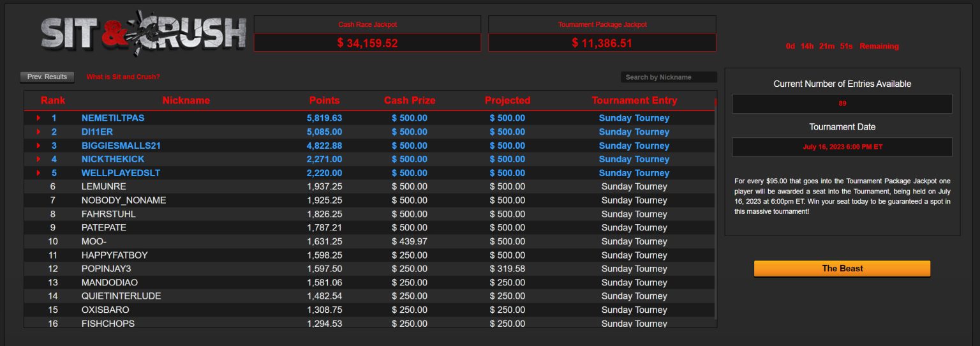
Task: Click red arrow next to NICKTHEKICK
Action: point(39,160)
